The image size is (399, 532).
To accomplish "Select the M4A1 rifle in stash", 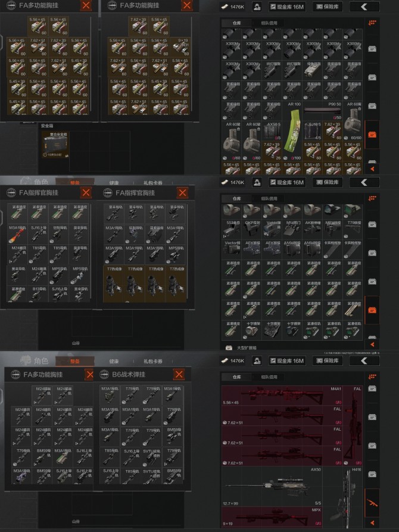I will click(x=282, y=395).
